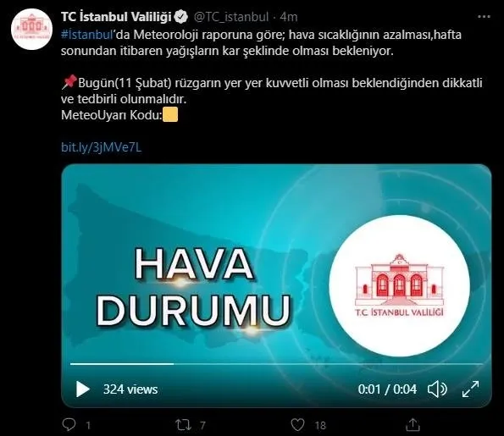Open the TC İstanbul Valiliği display name
The width and height of the screenshot is (504, 436).
(x=116, y=17)
